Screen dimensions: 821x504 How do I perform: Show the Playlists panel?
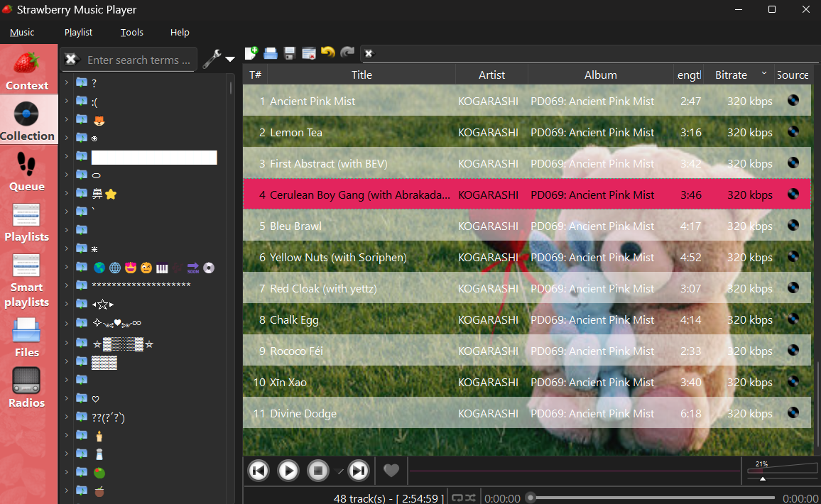[28, 222]
